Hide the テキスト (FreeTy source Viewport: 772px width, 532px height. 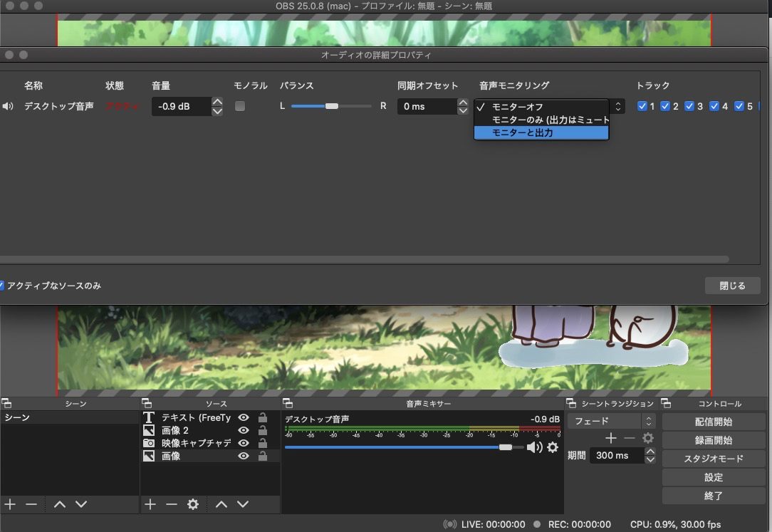(x=244, y=417)
